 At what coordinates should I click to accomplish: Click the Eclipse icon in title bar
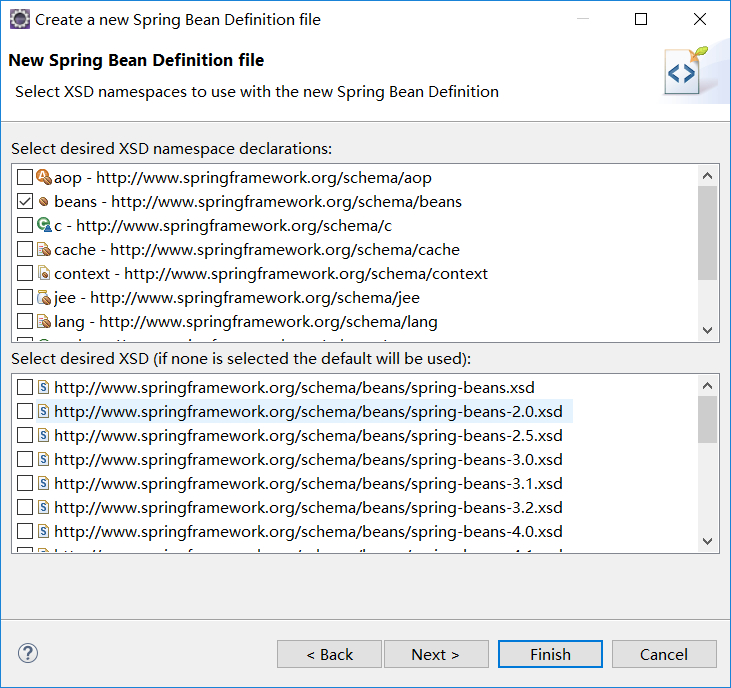tap(20, 20)
